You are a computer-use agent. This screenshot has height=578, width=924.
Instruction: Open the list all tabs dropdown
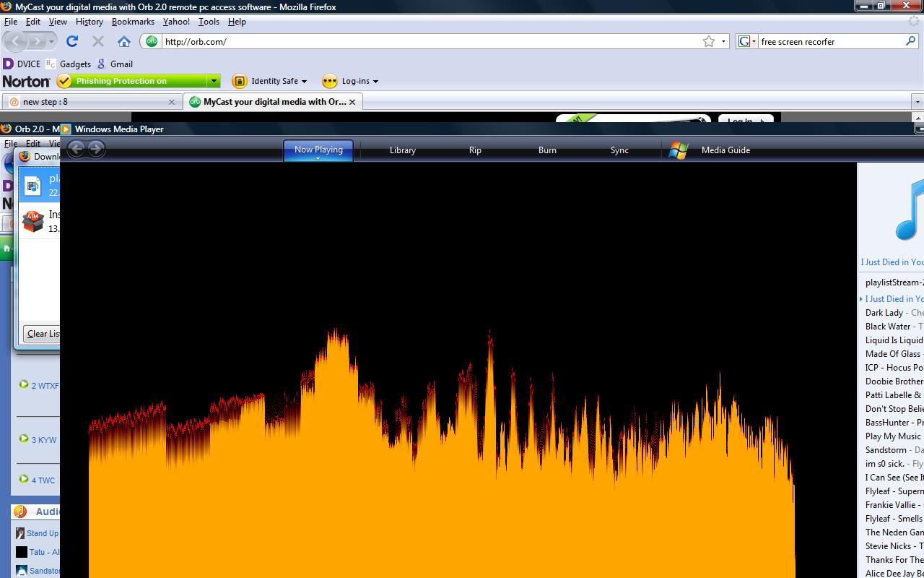918,102
